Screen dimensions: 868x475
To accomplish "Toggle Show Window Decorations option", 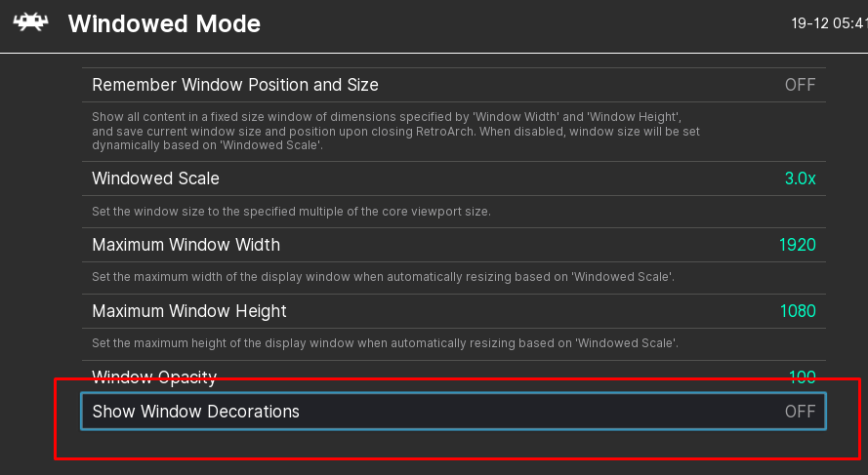I will point(454,411).
